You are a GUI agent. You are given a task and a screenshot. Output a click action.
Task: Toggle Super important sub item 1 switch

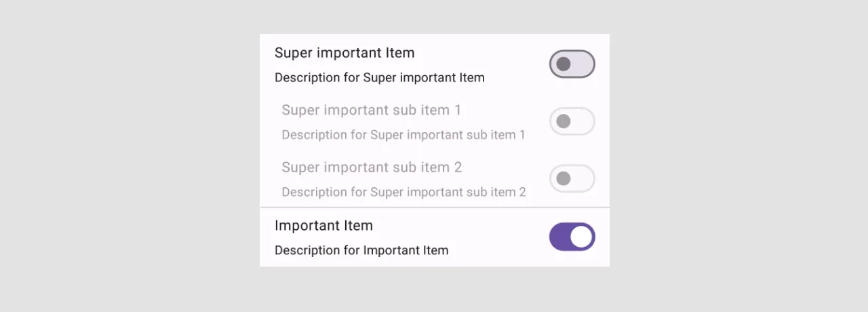pos(572,121)
